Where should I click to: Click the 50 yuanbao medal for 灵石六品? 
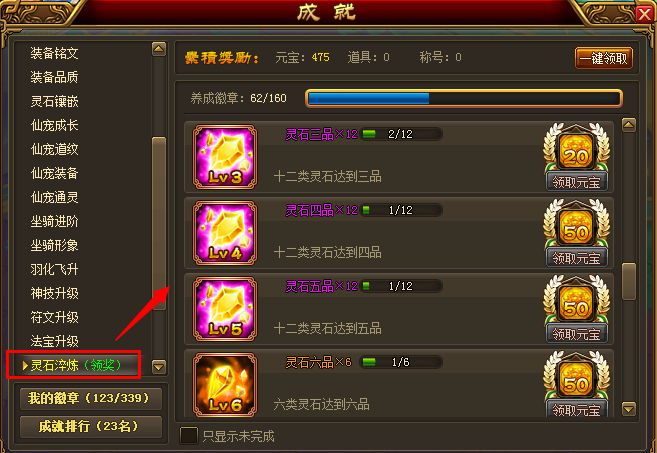pos(577,378)
